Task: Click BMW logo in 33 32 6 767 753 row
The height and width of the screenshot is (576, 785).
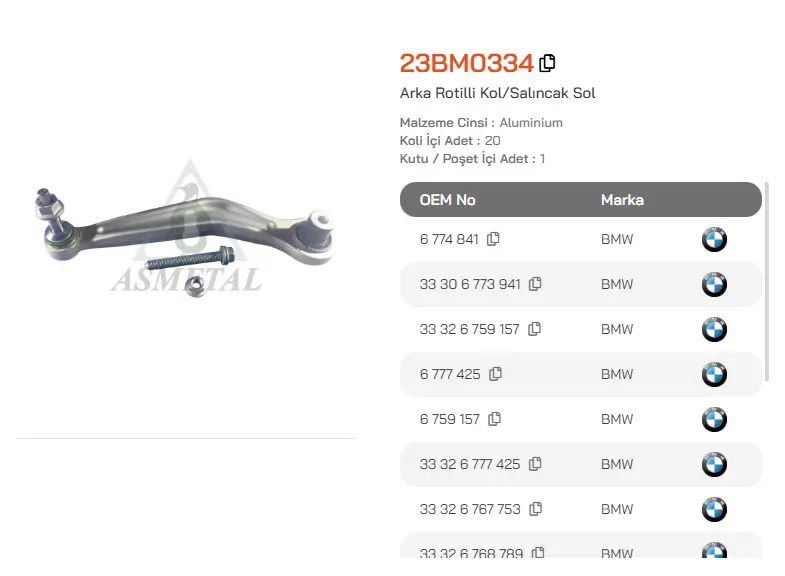Action: click(x=714, y=510)
